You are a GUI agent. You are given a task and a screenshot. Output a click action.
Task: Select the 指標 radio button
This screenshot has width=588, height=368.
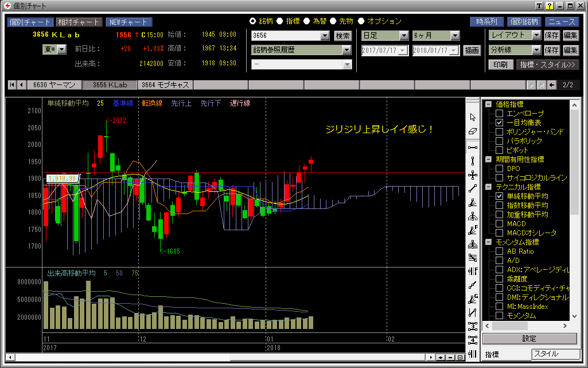click(x=280, y=21)
